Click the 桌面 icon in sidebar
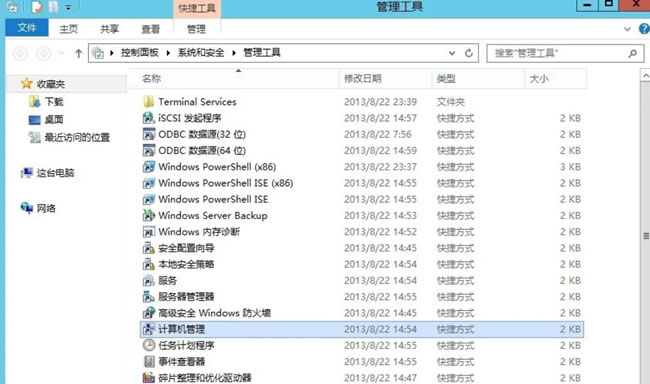650x384 pixels. 35,120
